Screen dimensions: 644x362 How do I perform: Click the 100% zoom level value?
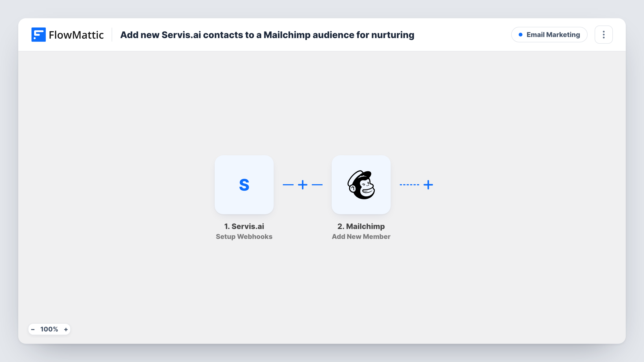49,329
